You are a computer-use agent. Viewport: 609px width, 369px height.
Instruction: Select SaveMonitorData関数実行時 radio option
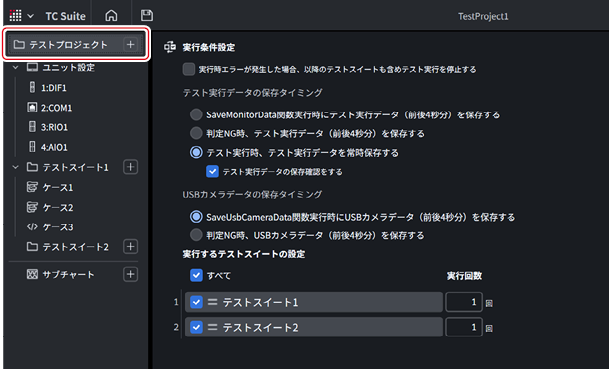(x=196, y=115)
